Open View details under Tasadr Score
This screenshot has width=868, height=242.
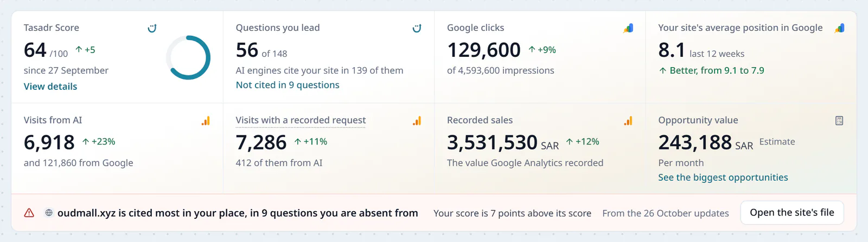(50, 86)
